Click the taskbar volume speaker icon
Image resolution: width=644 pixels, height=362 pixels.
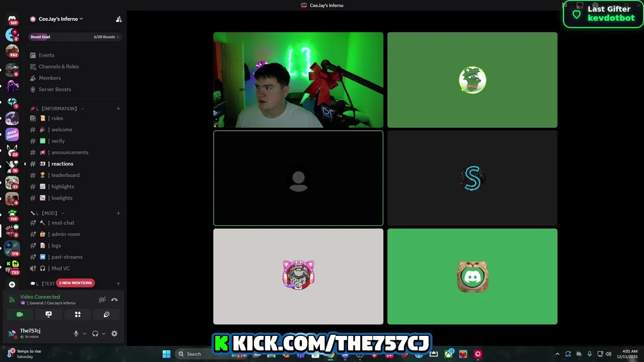pos(609,354)
